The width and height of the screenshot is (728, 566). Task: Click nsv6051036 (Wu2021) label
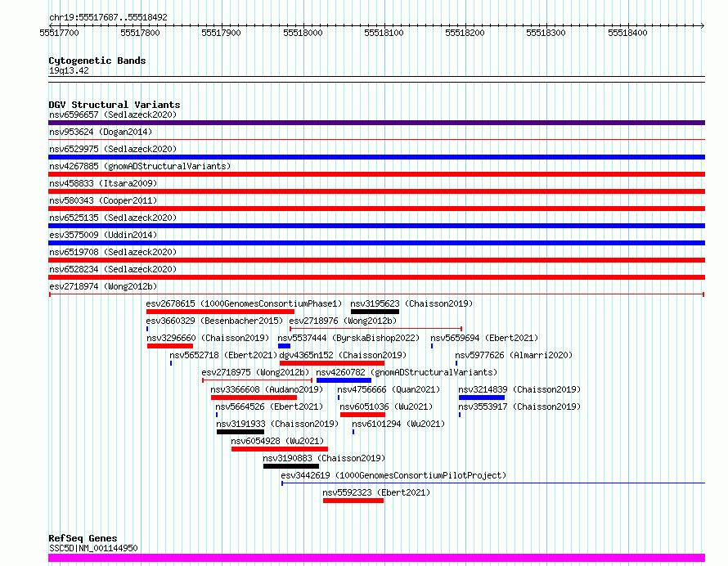click(386, 407)
